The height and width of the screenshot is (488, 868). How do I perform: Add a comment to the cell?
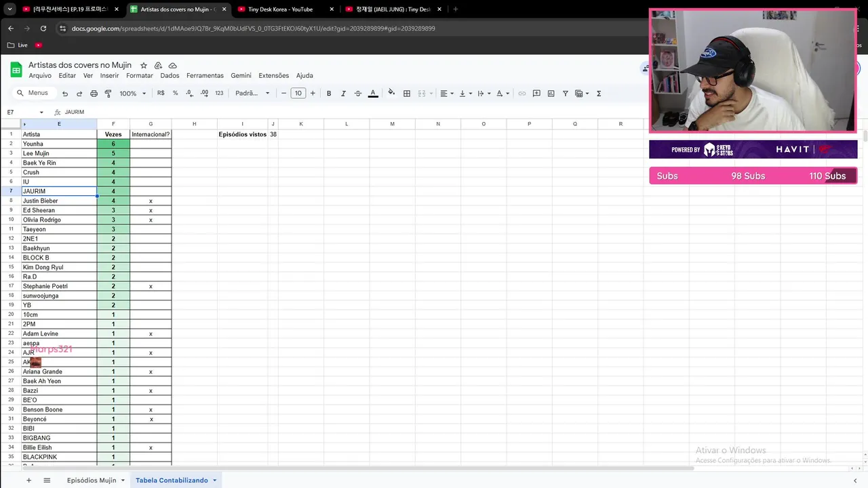point(536,94)
